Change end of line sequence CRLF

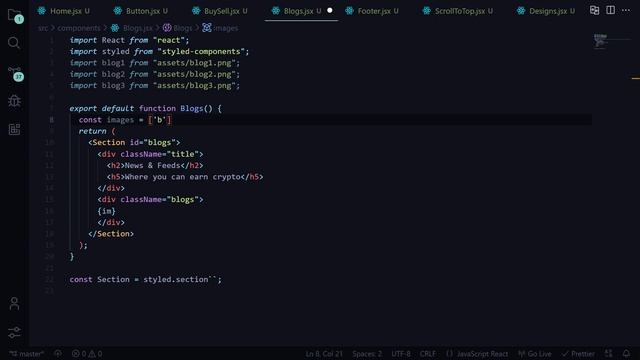coord(428,354)
